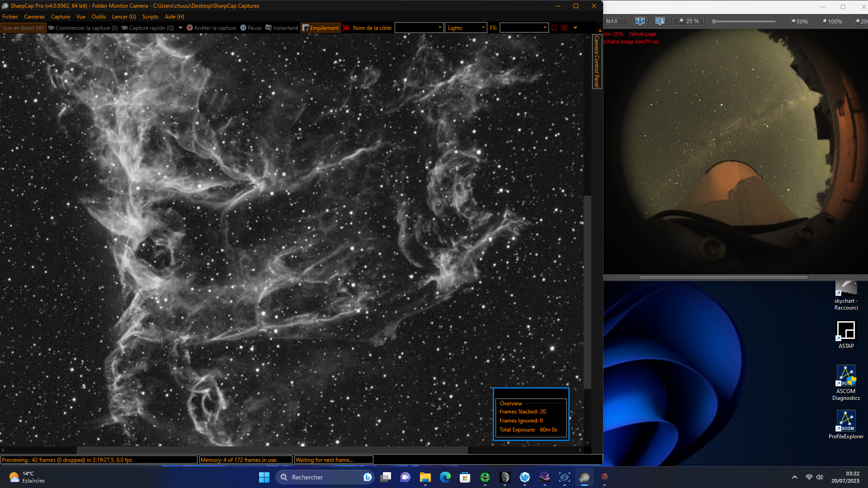This screenshot has width=868, height=488.
Task: Open Microsoft Edge from the taskbar
Action: click(x=445, y=477)
